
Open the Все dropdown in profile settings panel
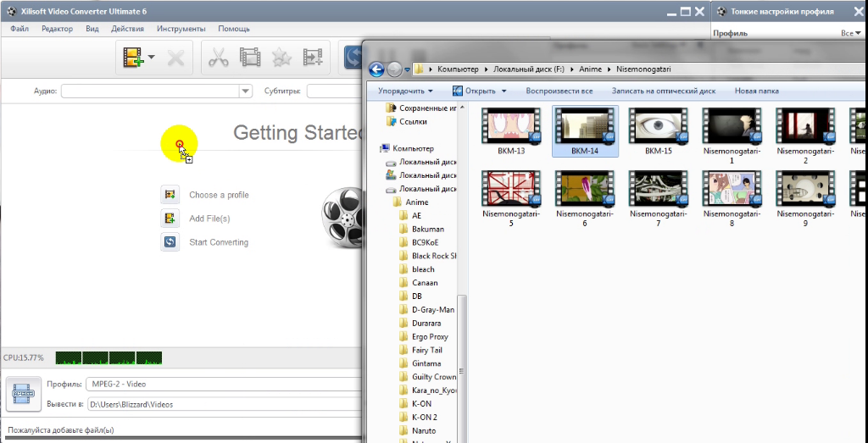pos(851,33)
